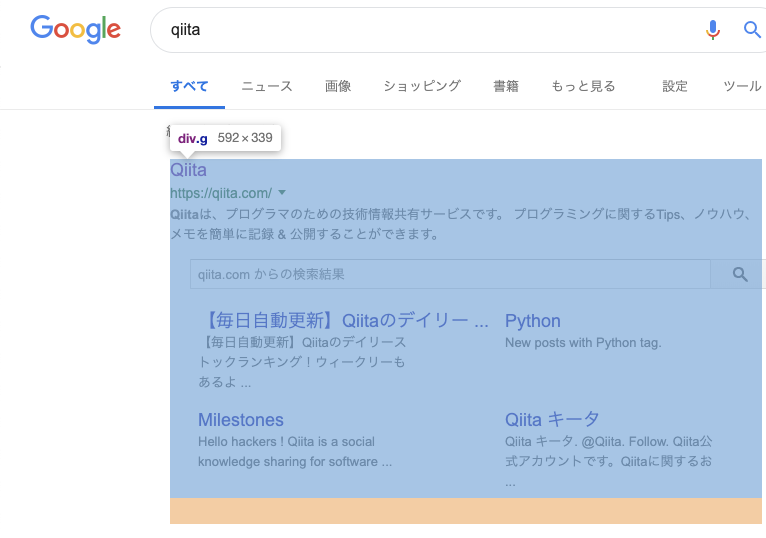
Task: Open the Qiita キータ sitelink
Action: point(552,419)
